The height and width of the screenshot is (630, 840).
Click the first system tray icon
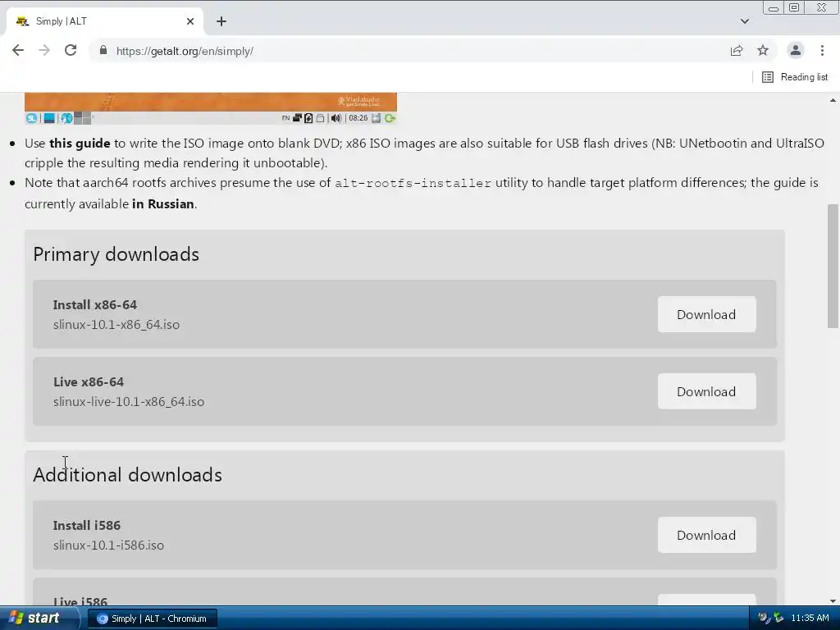(x=764, y=619)
